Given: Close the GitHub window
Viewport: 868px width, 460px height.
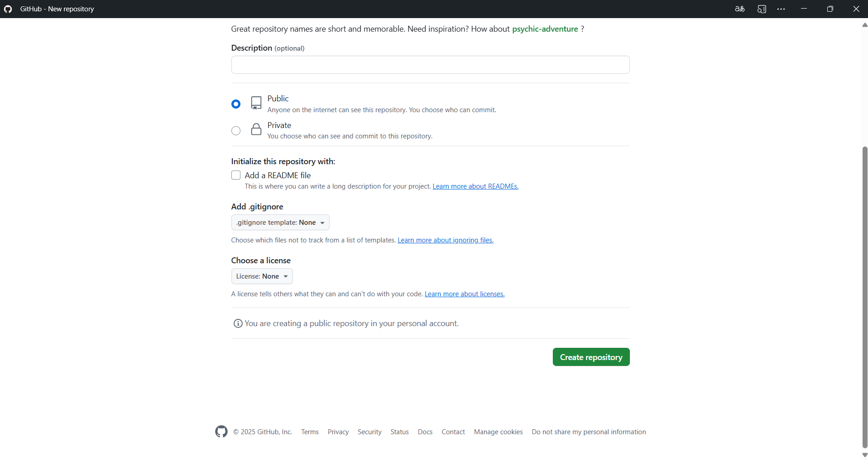Looking at the screenshot, I should click(x=856, y=9).
